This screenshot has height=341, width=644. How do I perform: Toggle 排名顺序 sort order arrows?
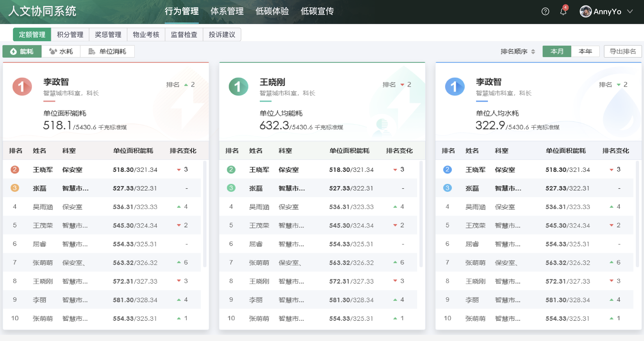[533, 51]
